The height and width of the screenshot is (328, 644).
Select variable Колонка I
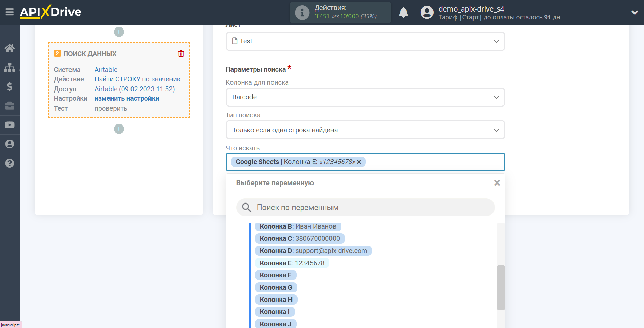[275, 312]
